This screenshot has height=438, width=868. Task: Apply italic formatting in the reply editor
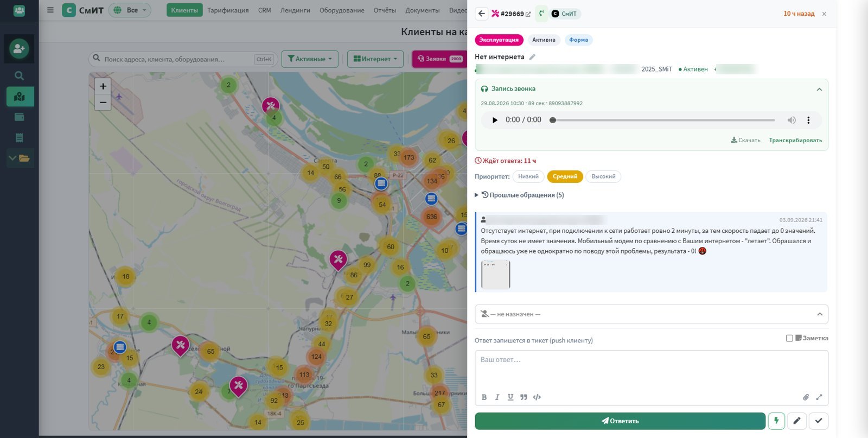pos(497,397)
